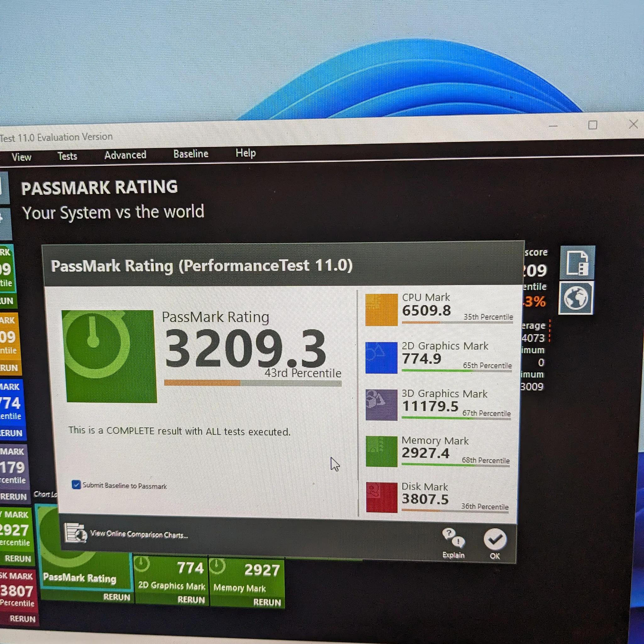This screenshot has width=644, height=644.
Task: Open the Advanced menu
Action: (x=125, y=155)
